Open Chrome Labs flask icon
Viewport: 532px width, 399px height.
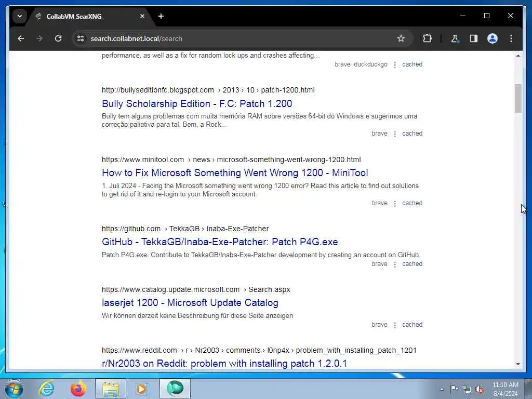click(x=455, y=38)
